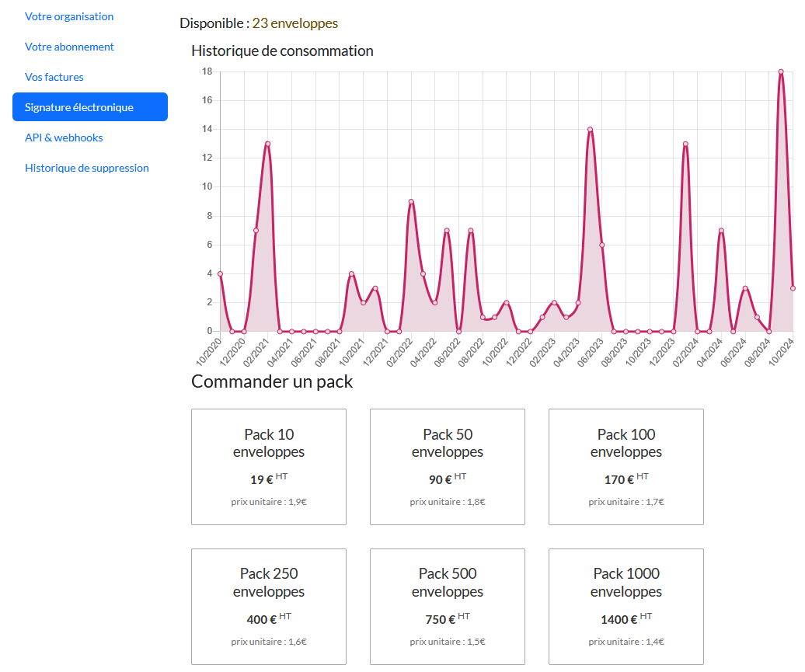Viewport: 805px width, 672px height.
Task: Open the Votre organisation menu item
Action: [69, 16]
